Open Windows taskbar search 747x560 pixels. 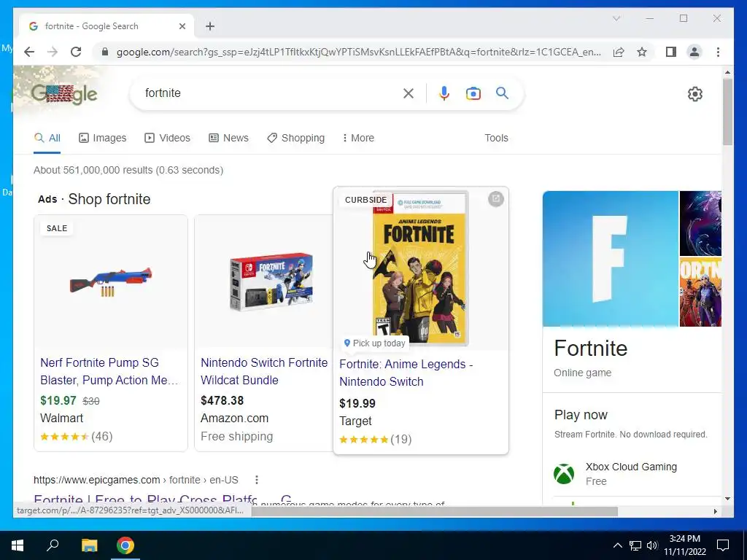pos(53,545)
